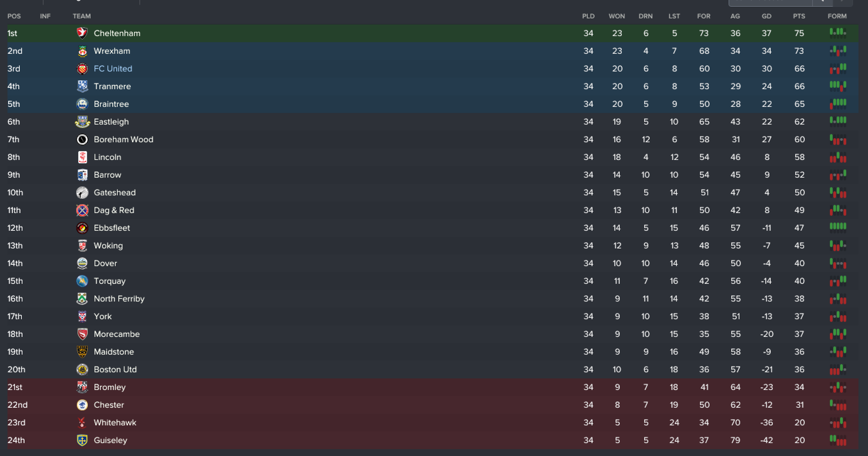Click the FORM column header
The image size is (868, 456).
[837, 16]
